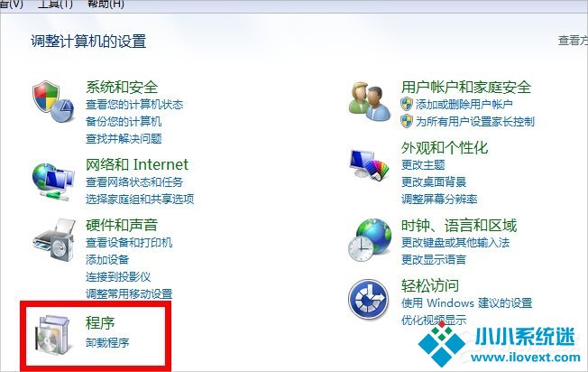Click the Ease of Access icon
The image size is (588, 372).
click(368, 300)
